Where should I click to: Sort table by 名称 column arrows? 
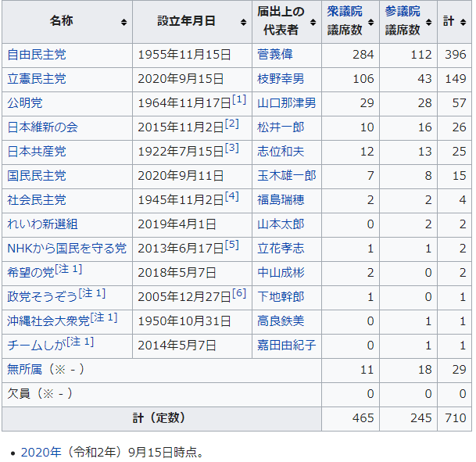coord(123,22)
